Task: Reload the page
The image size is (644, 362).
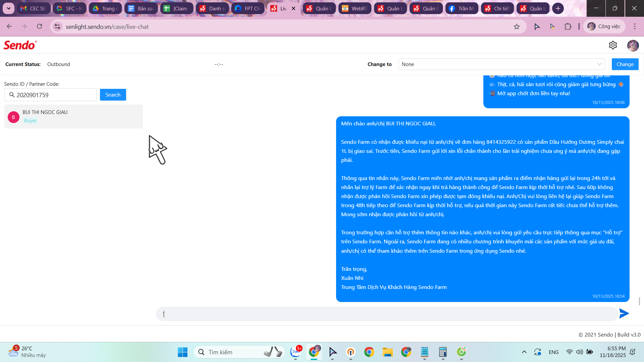Action: pos(40,26)
